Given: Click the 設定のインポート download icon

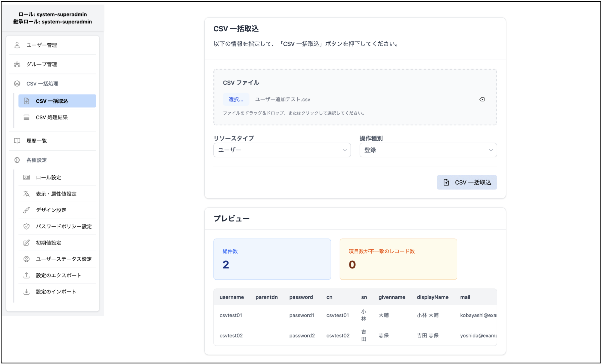Looking at the screenshot, I should (26, 291).
